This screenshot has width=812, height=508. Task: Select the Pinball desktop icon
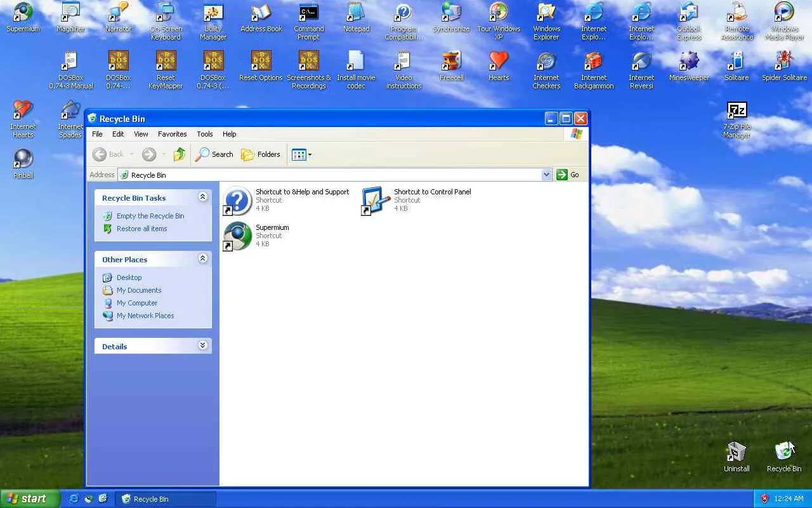(x=23, y=164)
